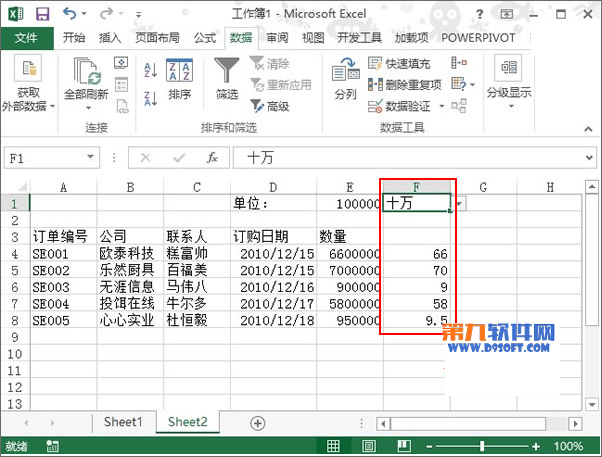Screen dimensions: 602x457
Task: Click the Save icon in quick access toolbar
Action: coord(42,14)
